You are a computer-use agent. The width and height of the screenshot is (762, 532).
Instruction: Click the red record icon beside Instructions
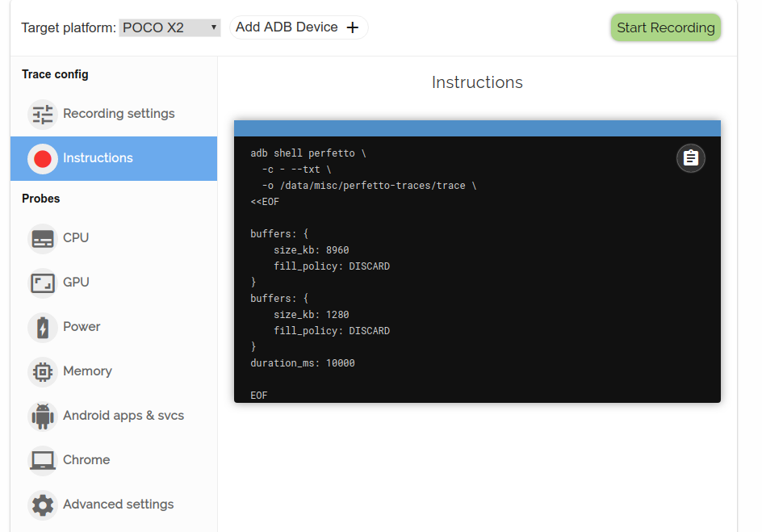[42, 158]
